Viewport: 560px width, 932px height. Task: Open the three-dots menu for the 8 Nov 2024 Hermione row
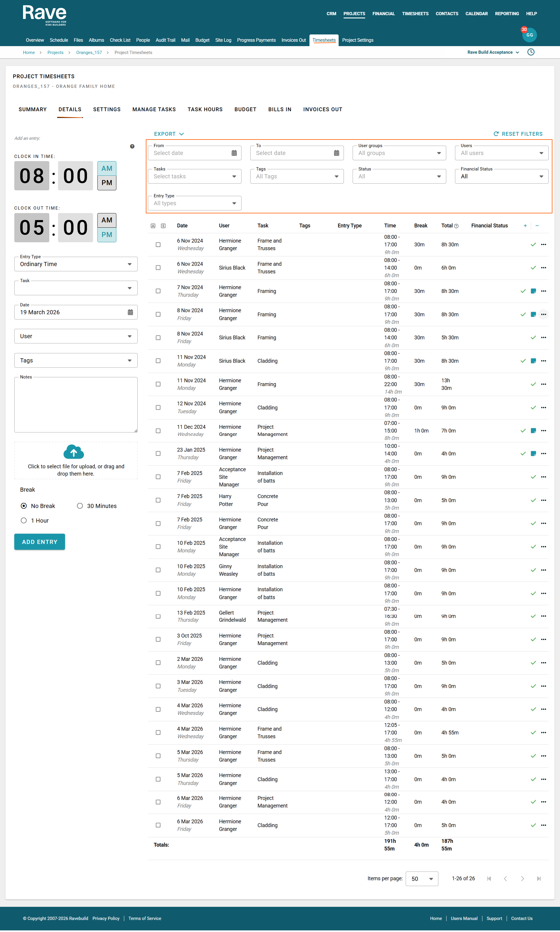pyautogui.click(x=543, y=315)
